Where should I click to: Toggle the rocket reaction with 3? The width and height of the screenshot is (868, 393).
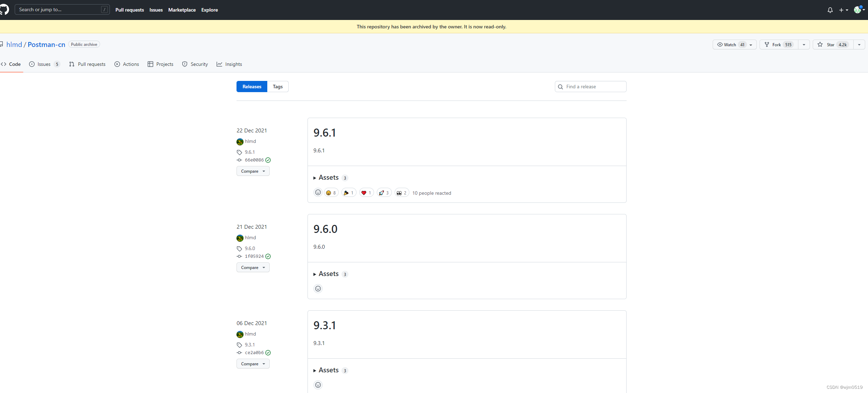384,193
